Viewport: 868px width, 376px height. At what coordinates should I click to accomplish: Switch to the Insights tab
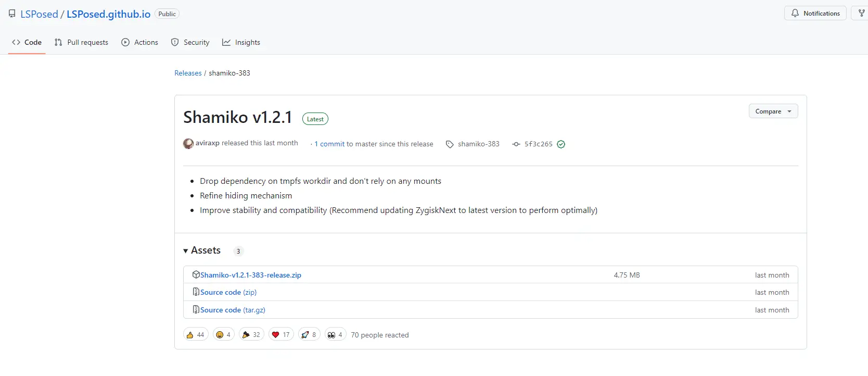[241, 42]
